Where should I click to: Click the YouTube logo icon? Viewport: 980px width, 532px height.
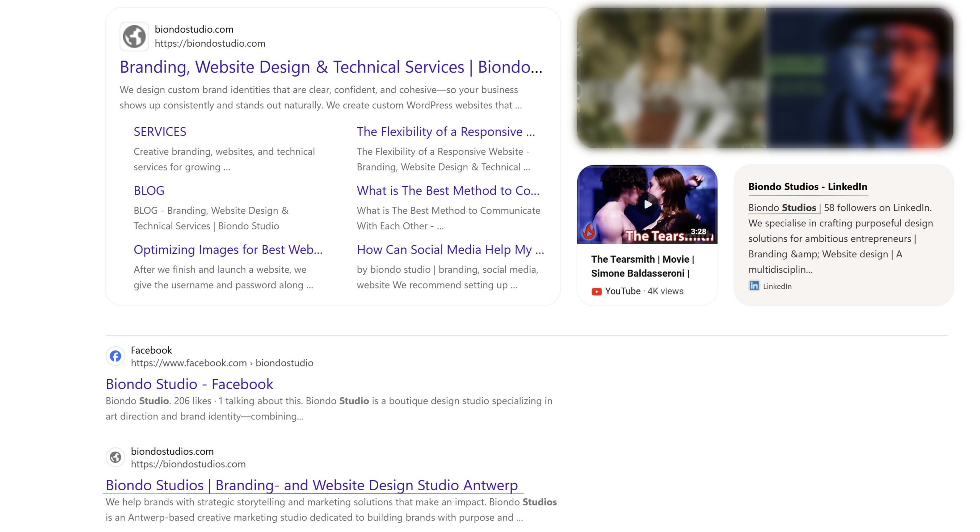(596, 291)
